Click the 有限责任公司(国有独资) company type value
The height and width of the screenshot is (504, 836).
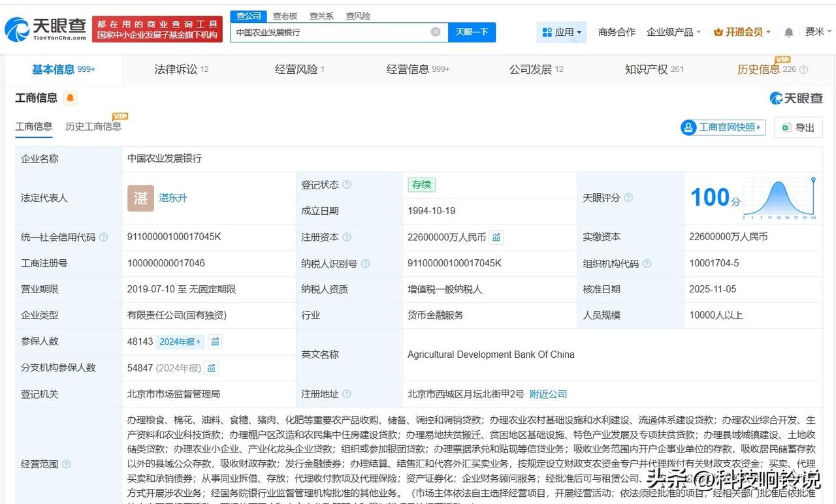click(177, 315)
